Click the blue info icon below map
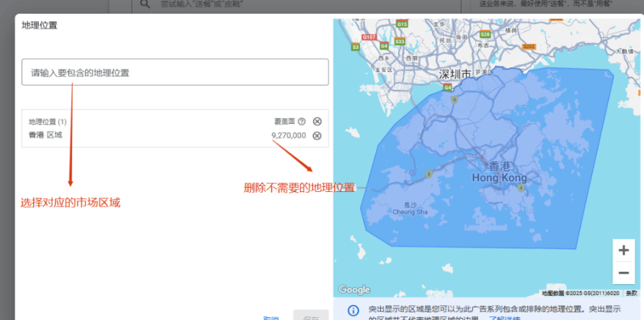This screenshot has height=320, width=644. [353, 311]
